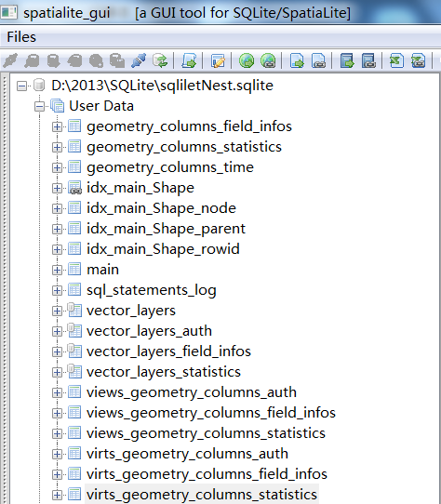441x504 pixels.
Task: Select the vector_layers_auth entry
Action: point(149,331)
